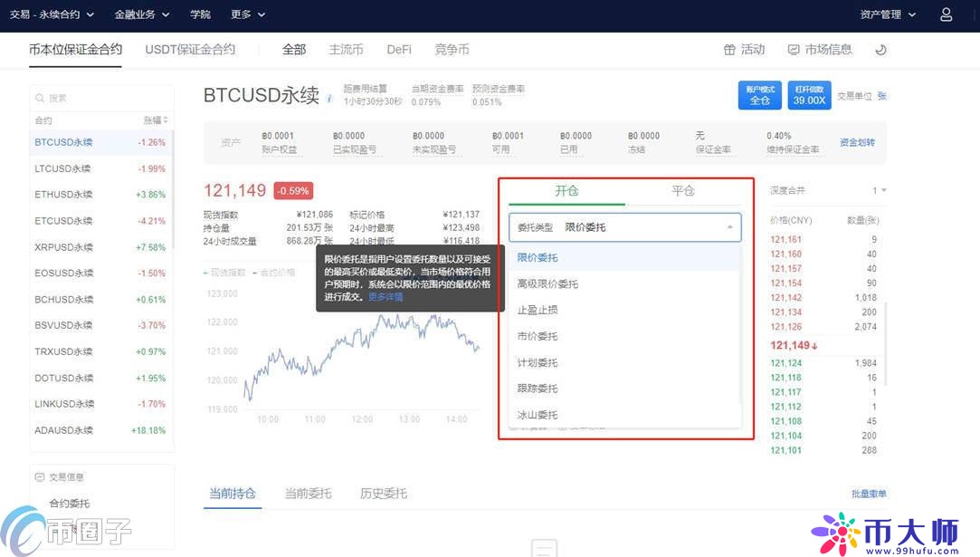Select DeFi category filter
Screen dimensions: 980x557
pyautogui.click(x=399, y=50)
